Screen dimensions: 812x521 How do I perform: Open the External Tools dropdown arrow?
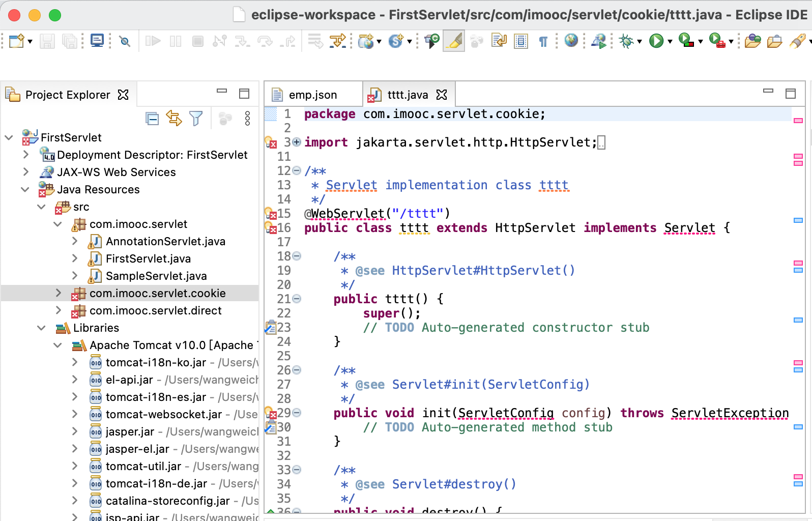pos(731,41)
